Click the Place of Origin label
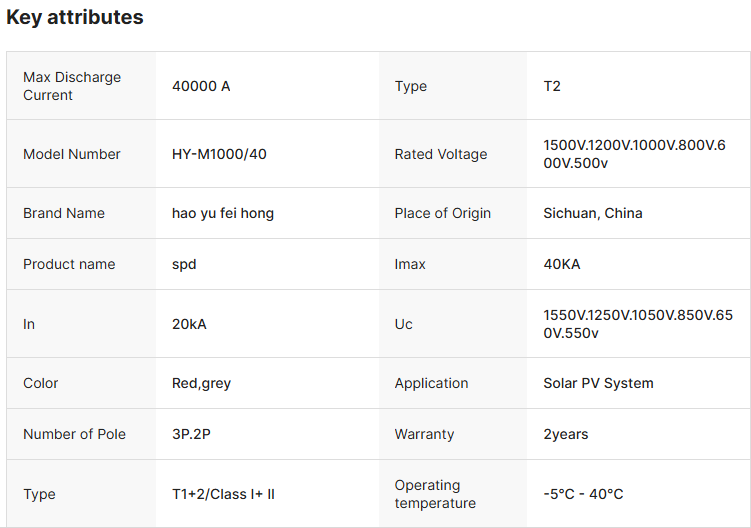 point(443,213)
